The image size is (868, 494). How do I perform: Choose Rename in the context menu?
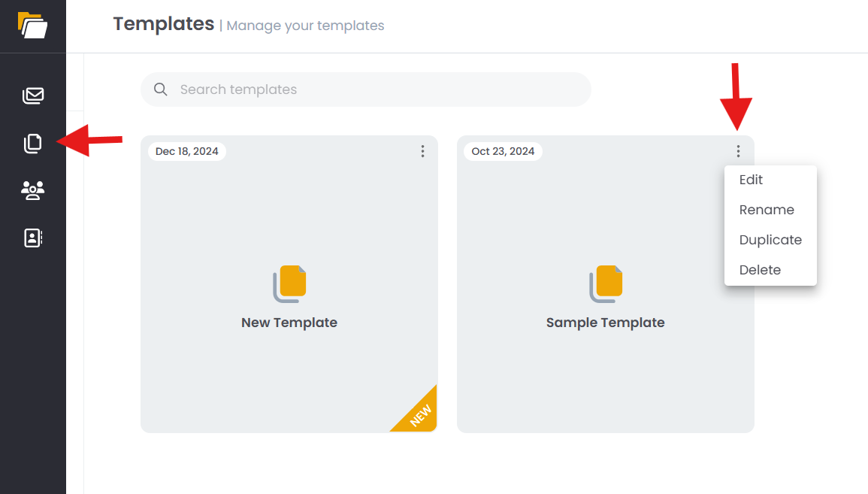click(767, 210)
